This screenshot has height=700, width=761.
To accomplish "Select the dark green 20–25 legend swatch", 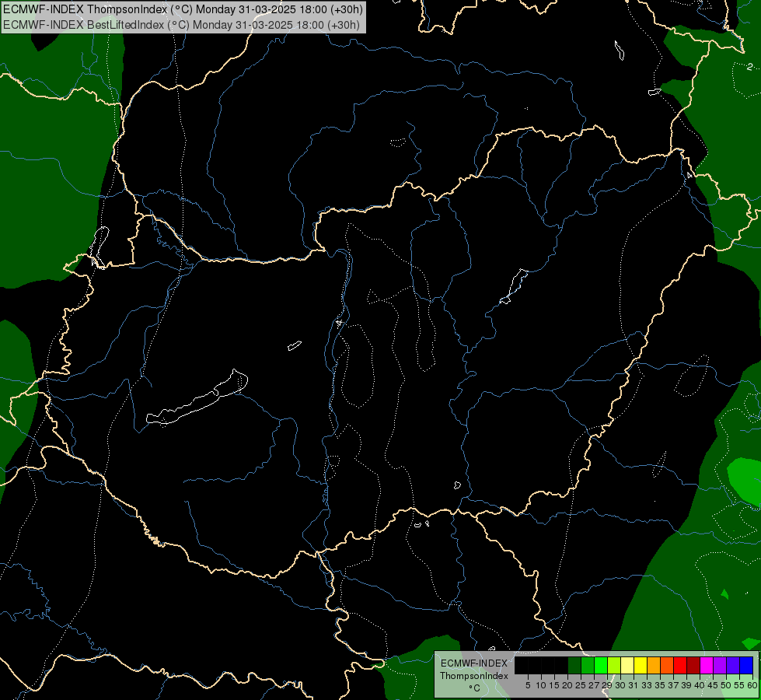I will click(x=574, y=666).
